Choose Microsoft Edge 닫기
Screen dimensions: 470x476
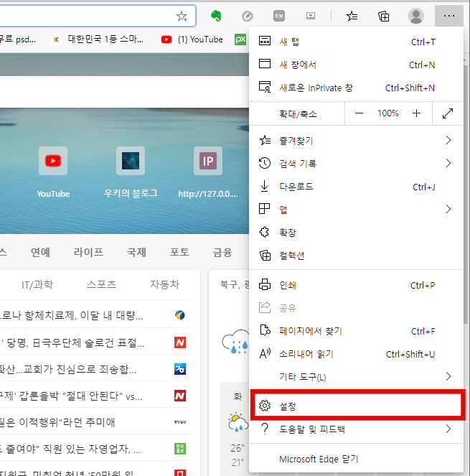(x=356, y=459)
